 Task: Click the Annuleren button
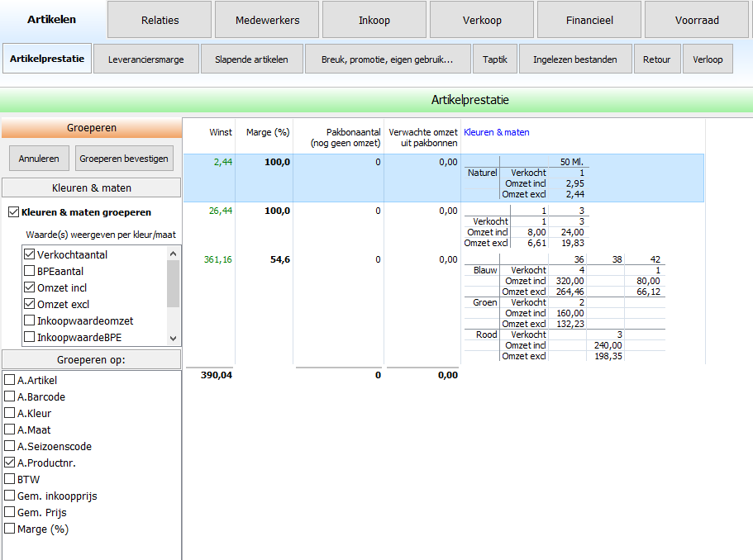39,159
